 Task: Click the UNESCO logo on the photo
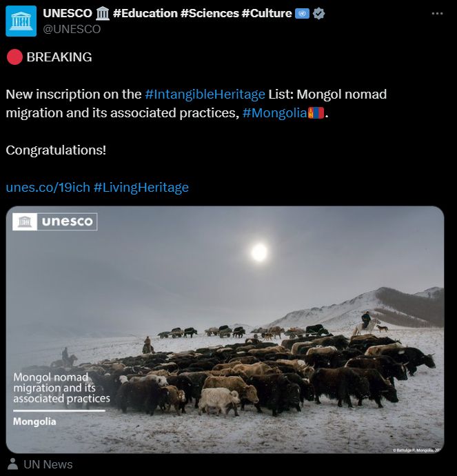pos(56,221)
